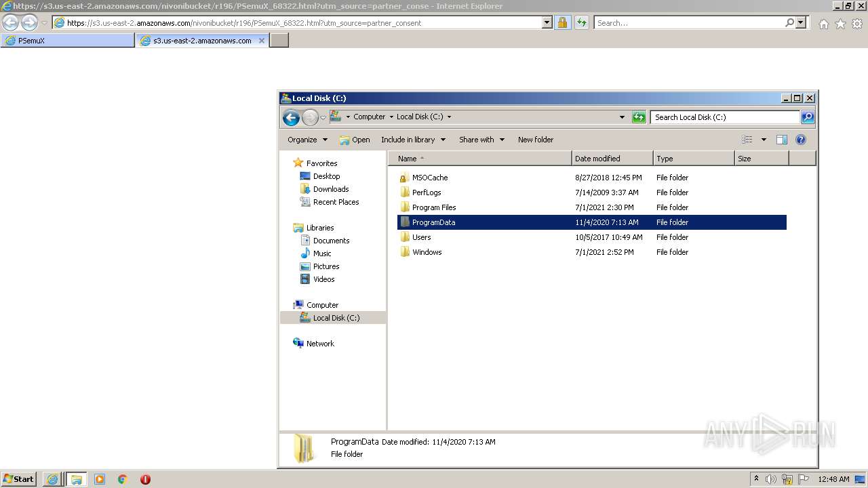This screenshot has width=868, height=488.
Task: Select the Users folder
Action: pos(421,237)
